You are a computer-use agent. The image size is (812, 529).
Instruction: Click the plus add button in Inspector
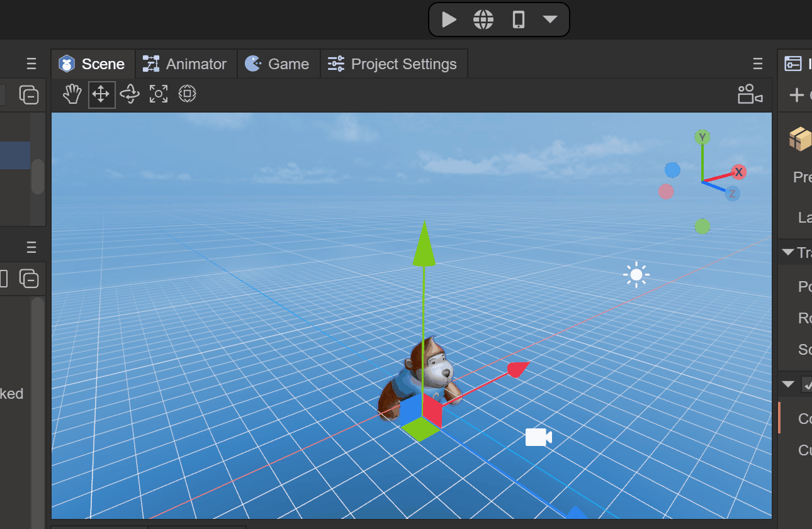point(796,95)
